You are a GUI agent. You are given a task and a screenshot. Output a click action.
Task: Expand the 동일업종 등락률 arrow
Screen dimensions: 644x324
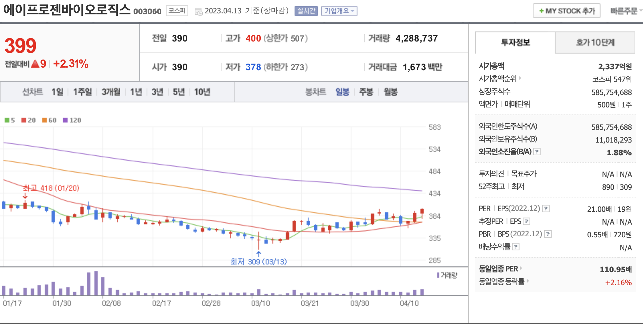click(x=528, y=281)
